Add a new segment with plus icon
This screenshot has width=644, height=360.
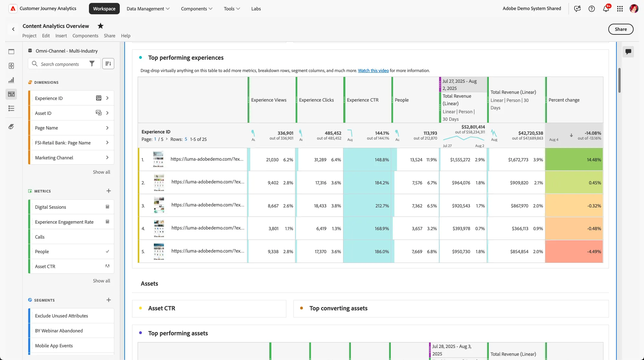109,300
